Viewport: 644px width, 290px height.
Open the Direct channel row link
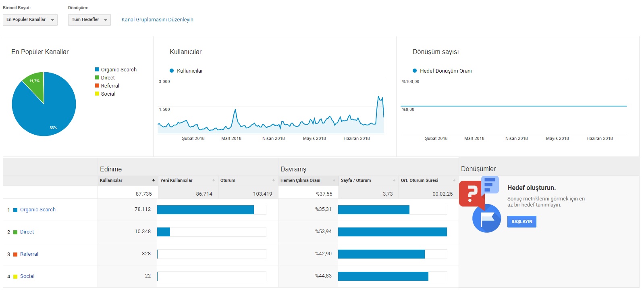(x=27, y=232)
